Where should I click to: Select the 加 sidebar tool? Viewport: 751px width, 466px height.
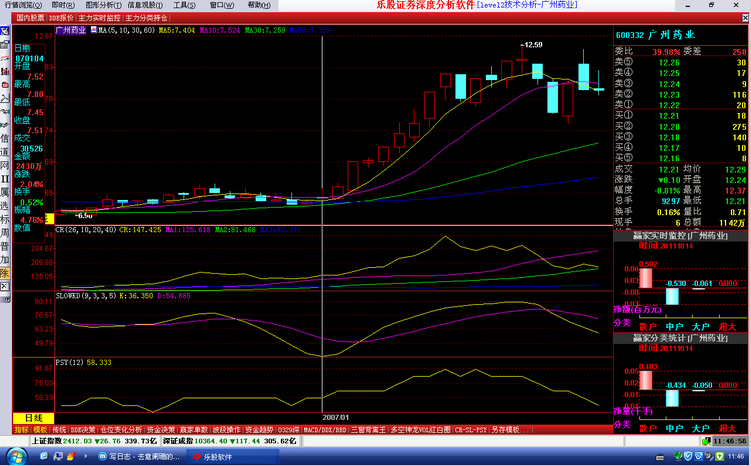click(x=5, y=260)
